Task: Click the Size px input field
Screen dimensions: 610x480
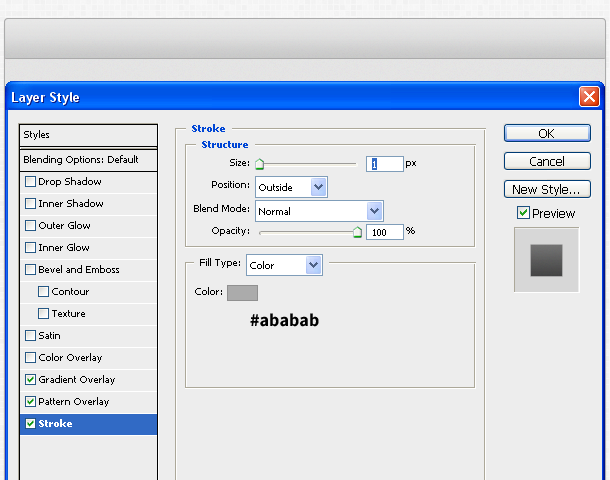Action: tap(384, 164)
